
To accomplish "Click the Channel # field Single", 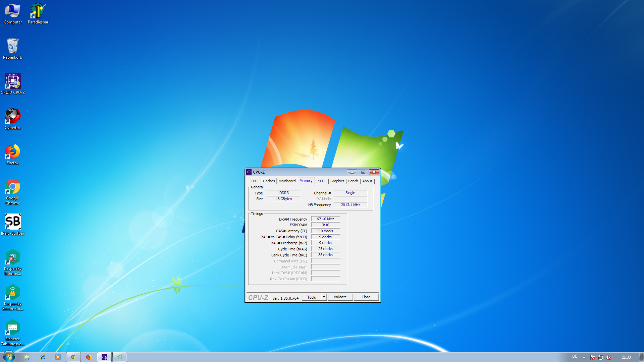I will tap(350, 193).
